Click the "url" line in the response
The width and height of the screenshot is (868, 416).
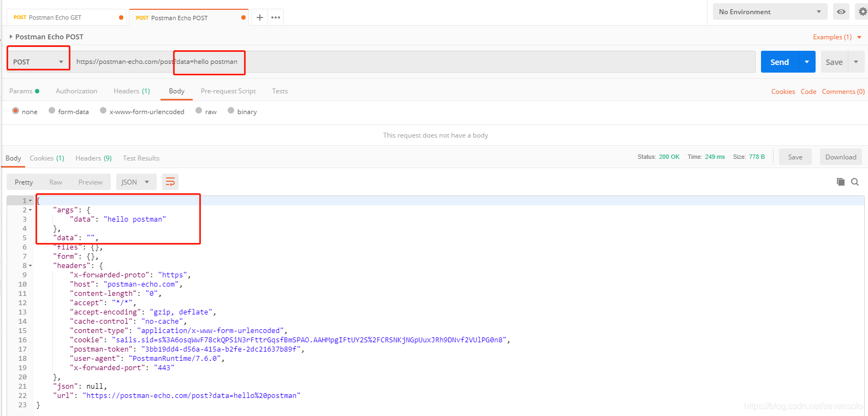point(177,396)
